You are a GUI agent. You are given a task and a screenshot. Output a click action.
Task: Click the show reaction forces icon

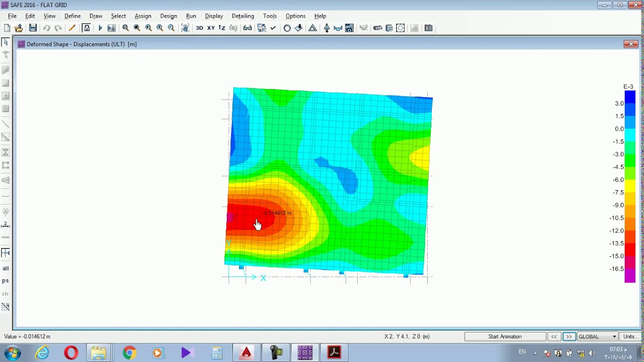327,28
